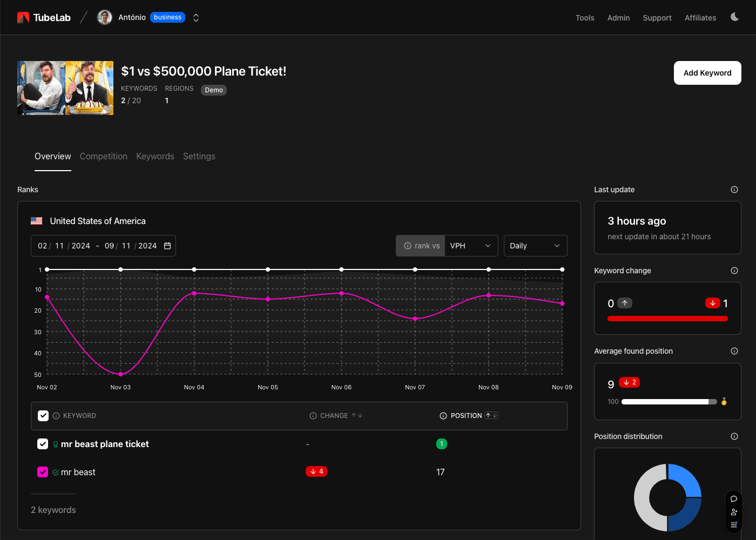Click the award icon beside mr beast plane ticket
This screenshot has width=756, height=540.
tap(56, 444)
